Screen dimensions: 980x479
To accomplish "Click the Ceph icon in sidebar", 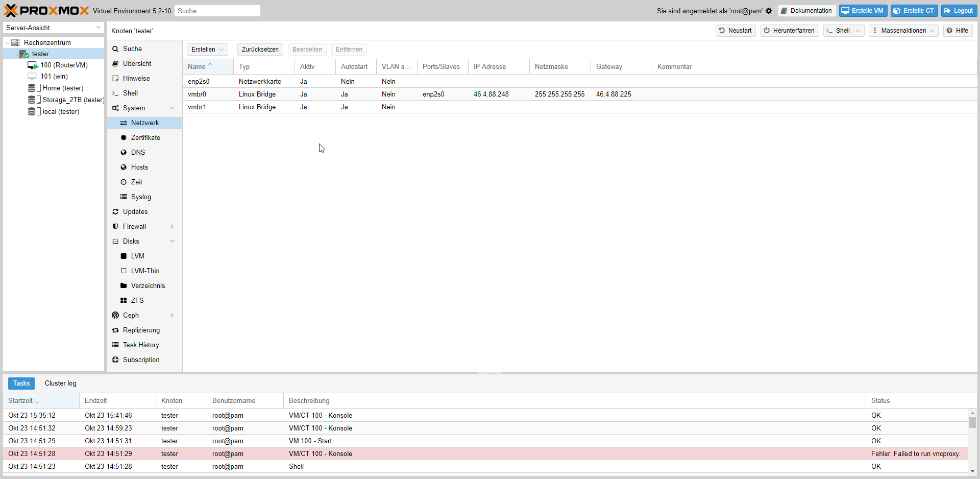I will pos(115,316).
